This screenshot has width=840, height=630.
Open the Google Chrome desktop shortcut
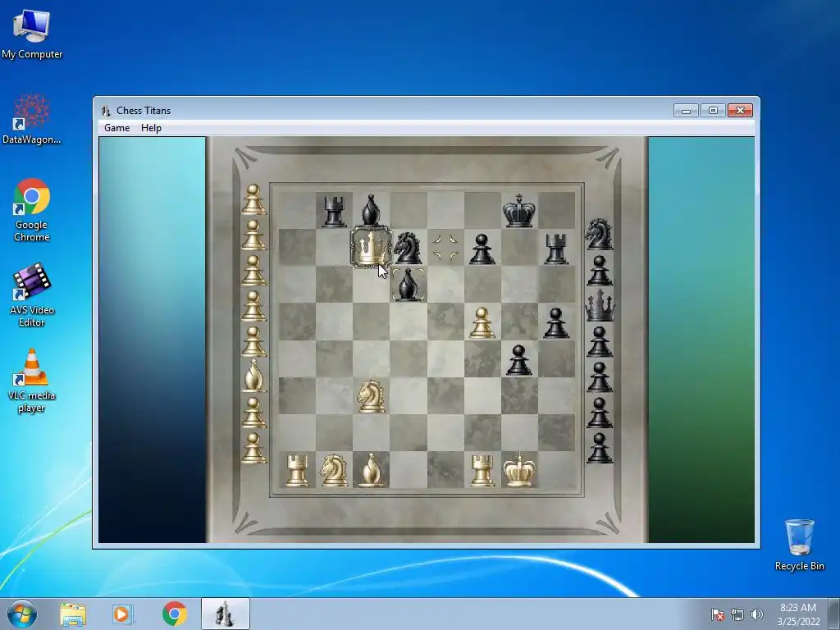coord(32,210)
